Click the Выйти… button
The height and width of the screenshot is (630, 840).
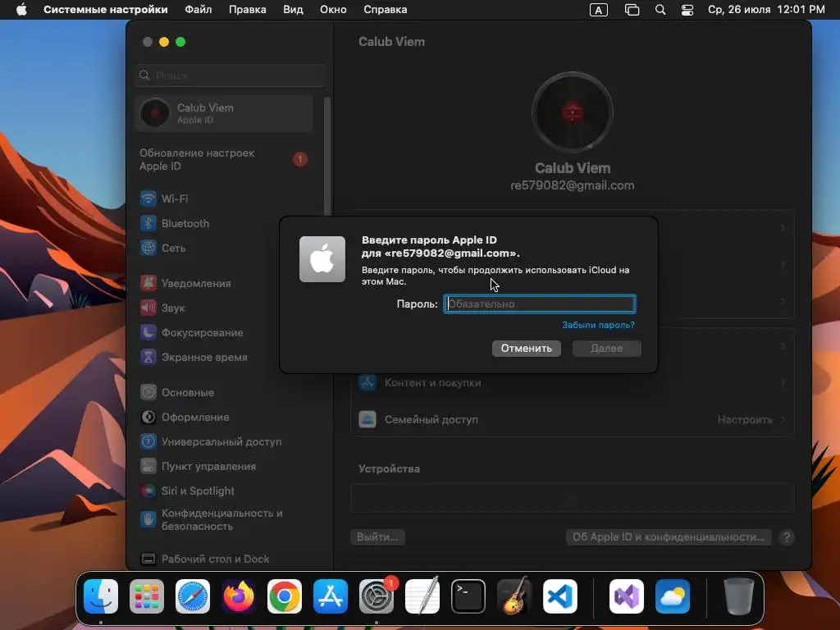[x=377, y=536]
